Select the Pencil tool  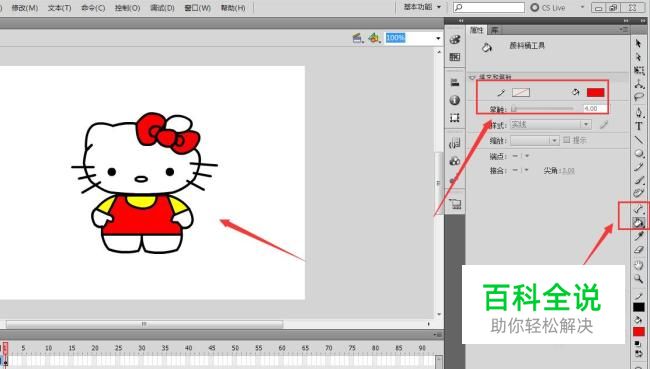point(639,167)
